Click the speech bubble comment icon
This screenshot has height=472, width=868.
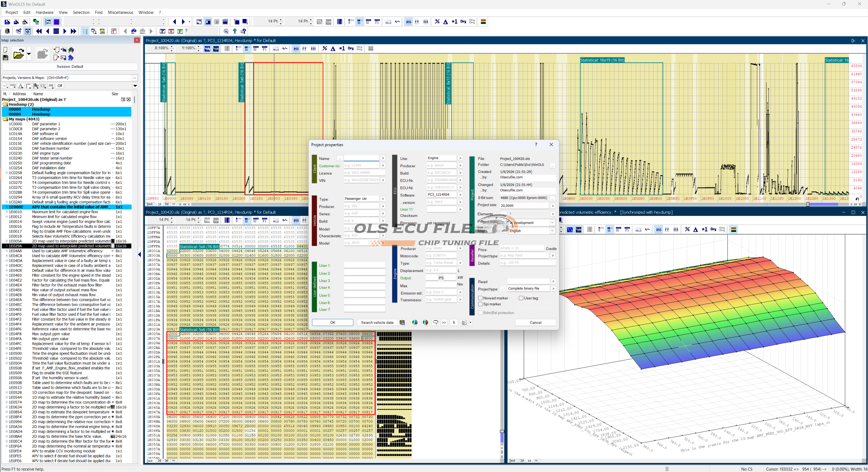coord(436,322)
